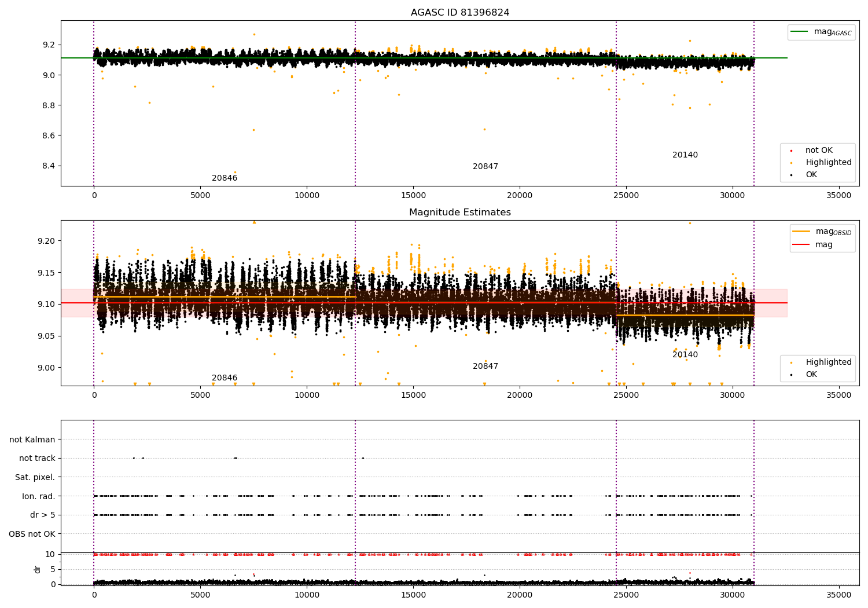Click the 25000 x-tick under the middle plot
Image resolution: width=868 pixels, height=608 pixels.
point(626,395)
